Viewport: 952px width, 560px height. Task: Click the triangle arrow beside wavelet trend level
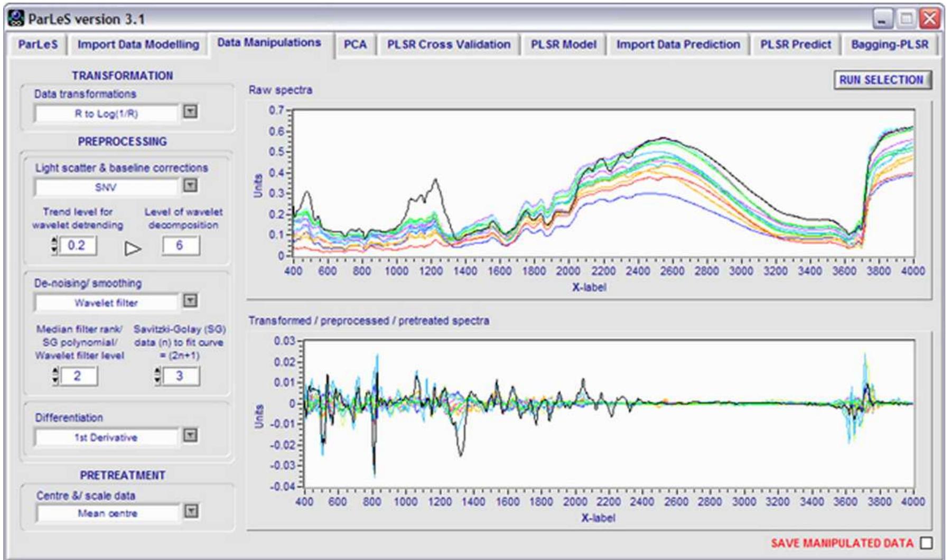tap(133, 248)
